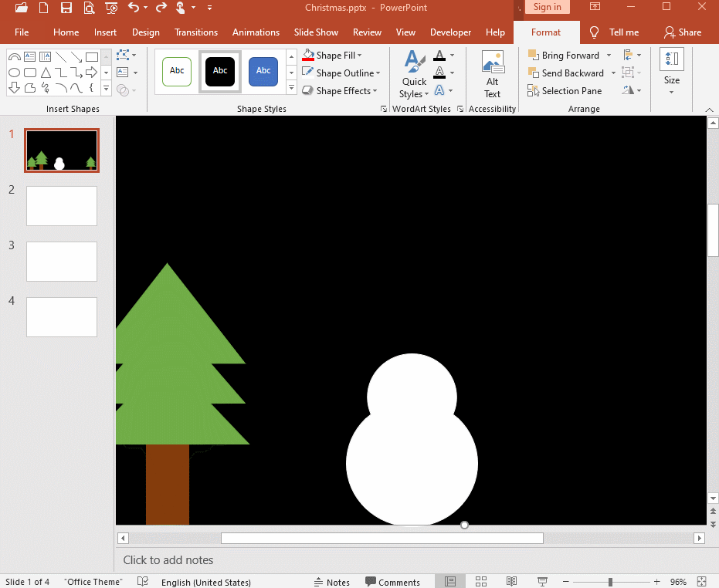Switch to the Insert tab
The width and height of the screenshot is (719, 588).
tap(106, 32)
